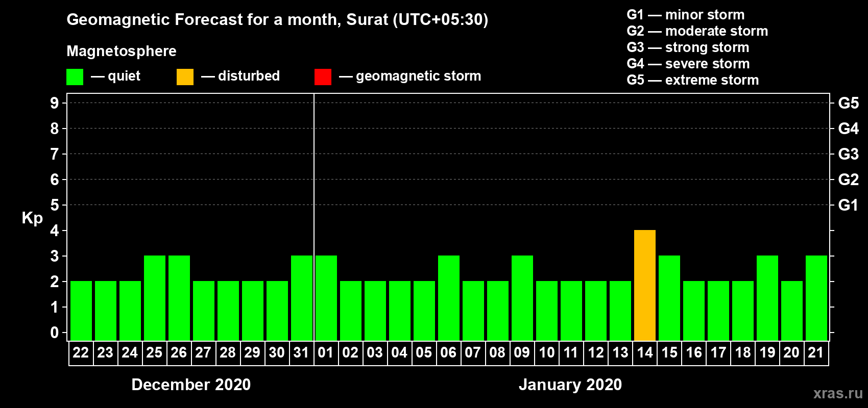Screen dimensions: 868x408
Task: Click date label 01 on axis
Action: [326, 353]
